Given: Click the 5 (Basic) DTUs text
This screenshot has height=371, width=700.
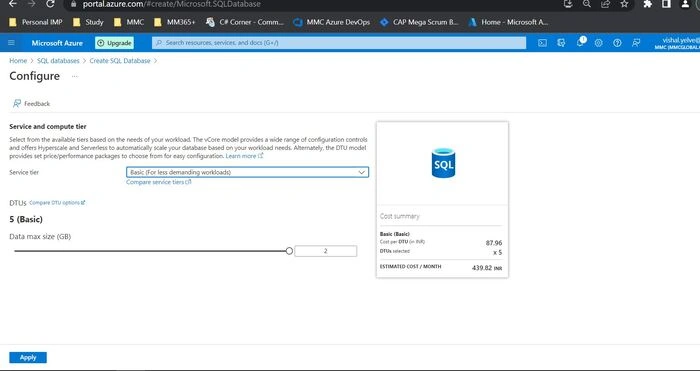Looking at the screenshot, I should click(x=26, y=220).
